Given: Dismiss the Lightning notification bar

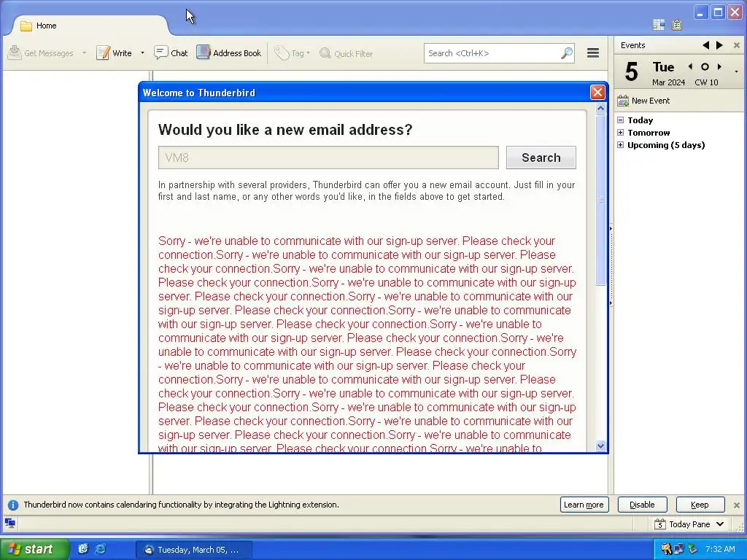Looking at the screenshot, I should point(737,505).
